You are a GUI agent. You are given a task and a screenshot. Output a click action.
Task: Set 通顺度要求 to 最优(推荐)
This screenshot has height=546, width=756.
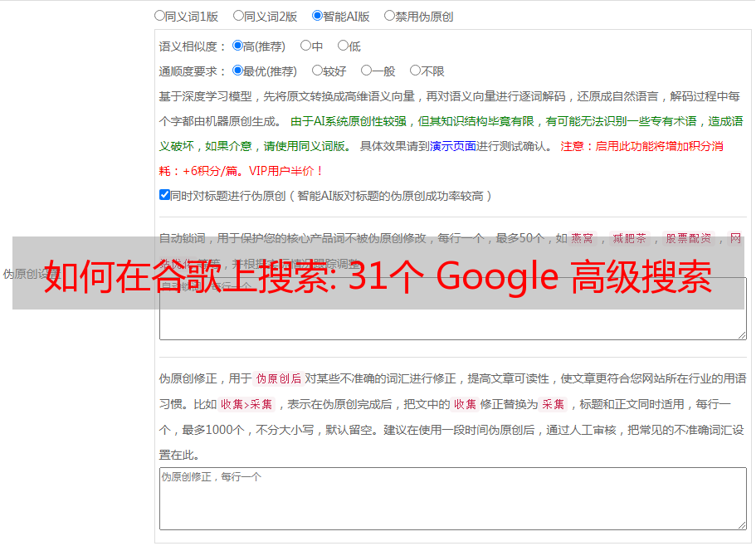237,71
